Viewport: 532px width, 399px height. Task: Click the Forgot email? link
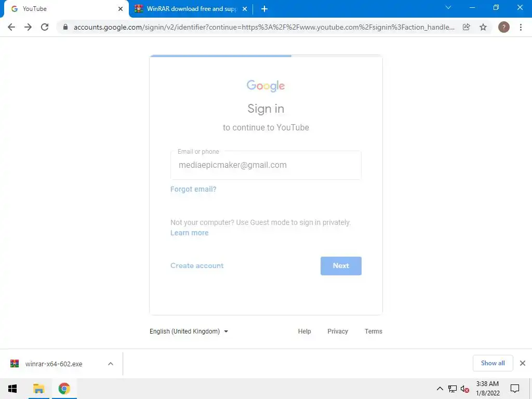click(x=193, y=189)
